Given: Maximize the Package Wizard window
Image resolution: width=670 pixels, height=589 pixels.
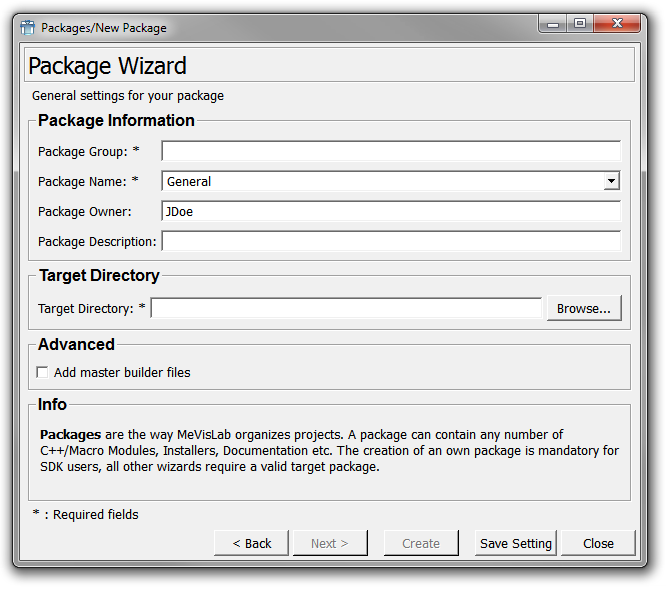Looking at the screenshot, I should (x=580, y=25).
